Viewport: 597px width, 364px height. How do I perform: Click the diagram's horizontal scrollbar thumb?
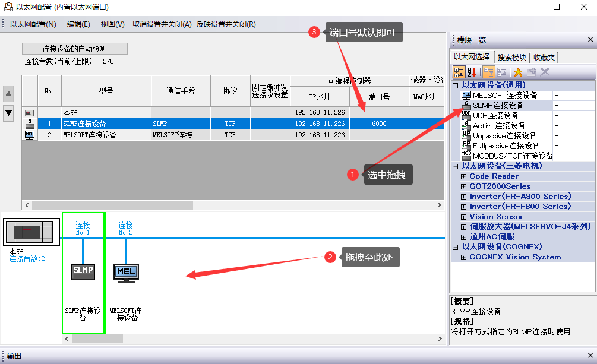[x=97, y=338]
